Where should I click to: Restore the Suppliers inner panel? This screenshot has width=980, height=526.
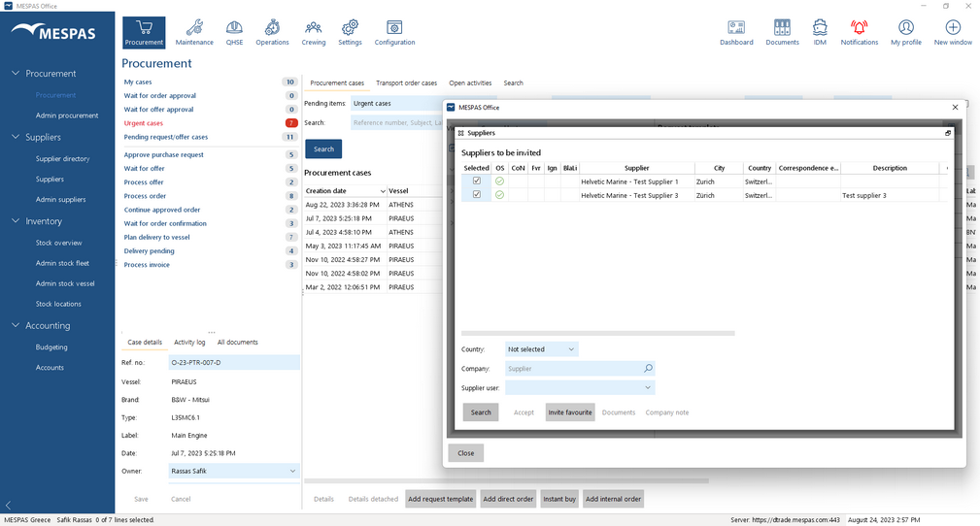[x=948, y=133]
